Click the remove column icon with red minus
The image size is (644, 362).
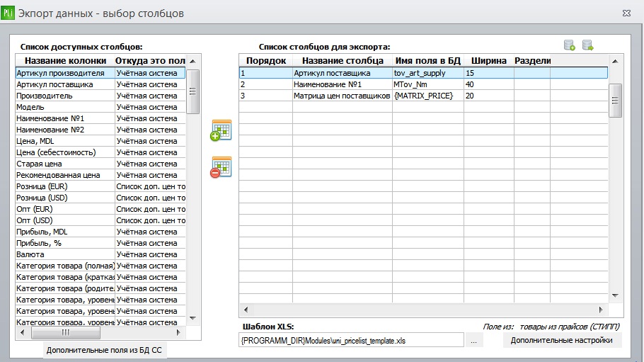tap(221, 167)
